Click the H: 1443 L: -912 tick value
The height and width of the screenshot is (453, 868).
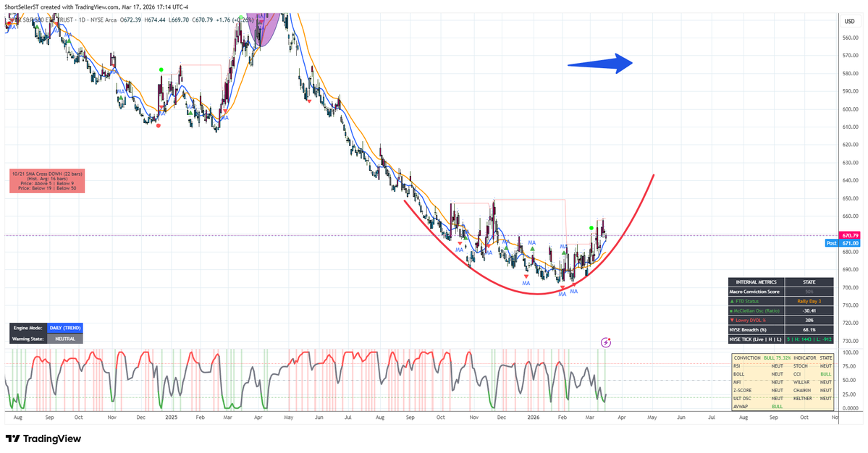[809, 339]
